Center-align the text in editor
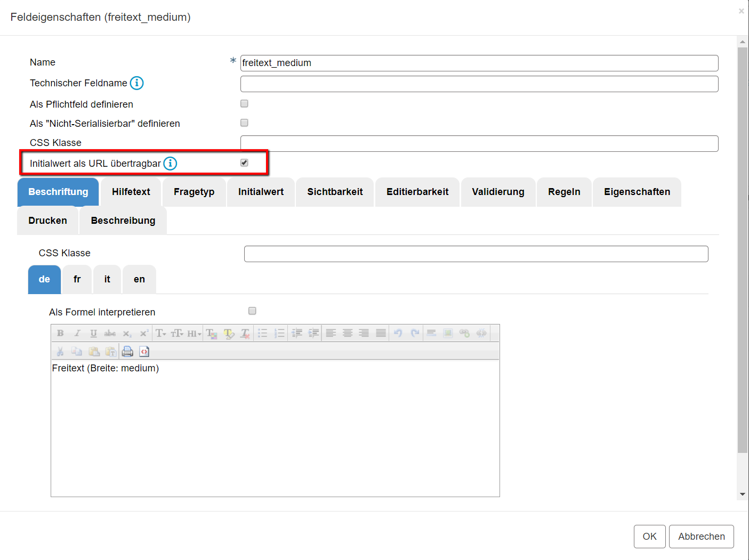749x560 pixels. pos(348,334)
